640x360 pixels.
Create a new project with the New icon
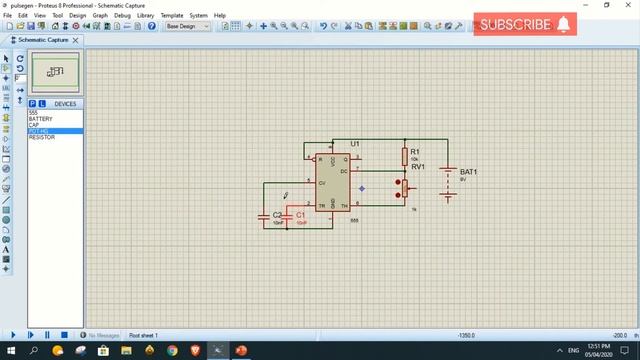(x=10, y=26)
